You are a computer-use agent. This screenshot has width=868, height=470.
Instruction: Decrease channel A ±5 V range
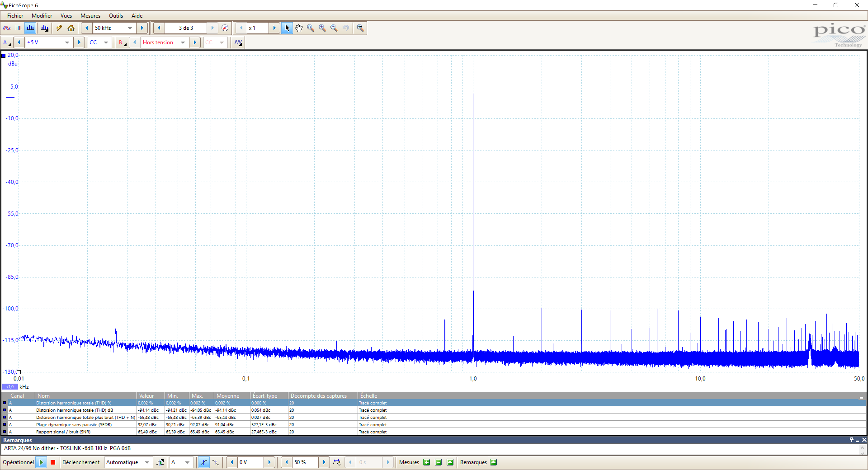[19, 42]
